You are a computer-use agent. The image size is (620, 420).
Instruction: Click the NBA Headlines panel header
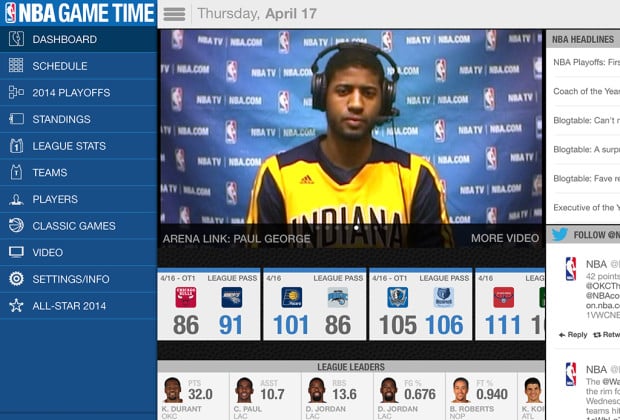click(x=583, y=39)
